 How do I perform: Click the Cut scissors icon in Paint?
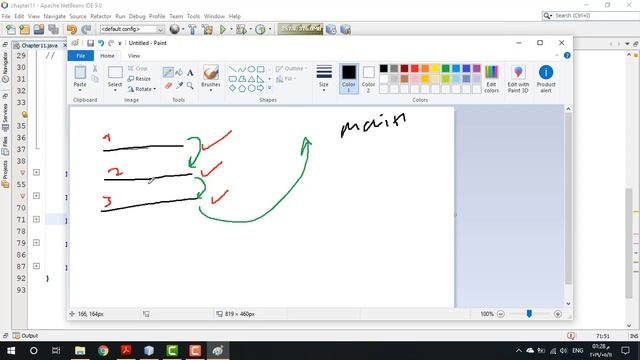click(x=95, y=69)
